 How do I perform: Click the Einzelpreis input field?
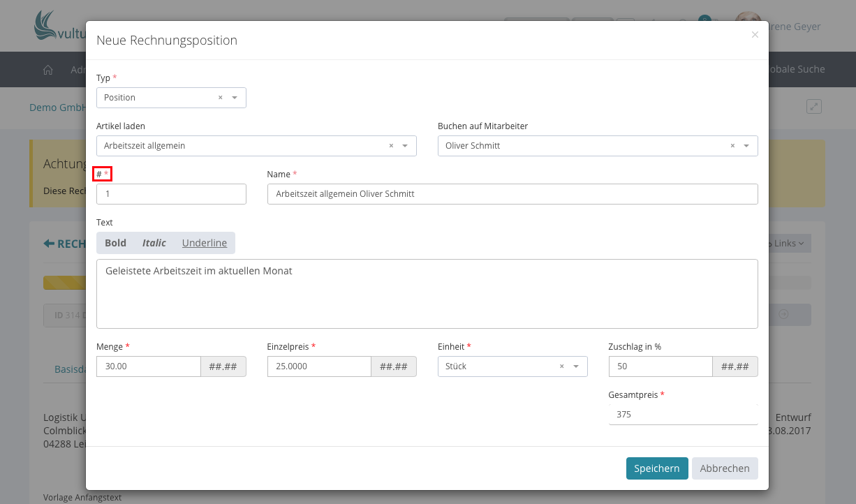pyautogui.click(x=318, y=366)
